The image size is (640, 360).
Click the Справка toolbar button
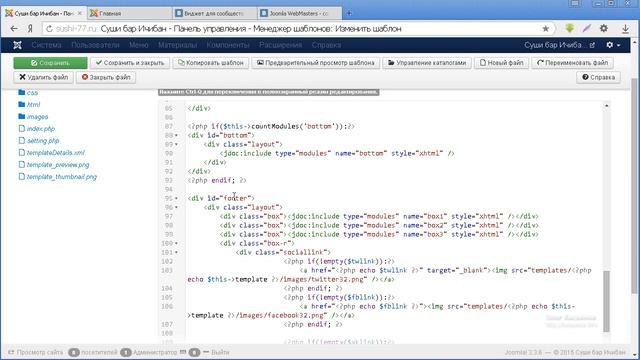[x=598, y=77]
